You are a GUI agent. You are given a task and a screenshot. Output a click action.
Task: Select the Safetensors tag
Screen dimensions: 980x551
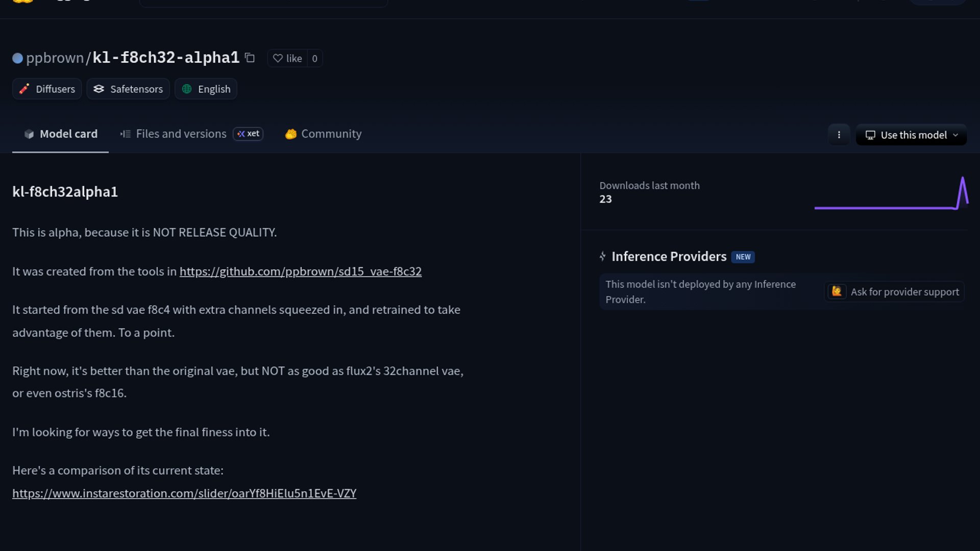pyautogui.click(x=128, y=89)
